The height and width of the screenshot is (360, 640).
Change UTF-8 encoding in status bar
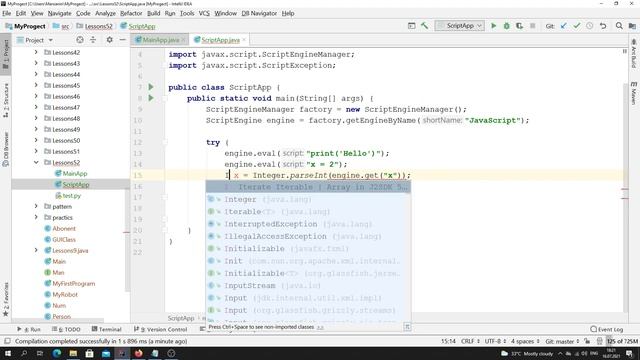click(x=495, y=341)
